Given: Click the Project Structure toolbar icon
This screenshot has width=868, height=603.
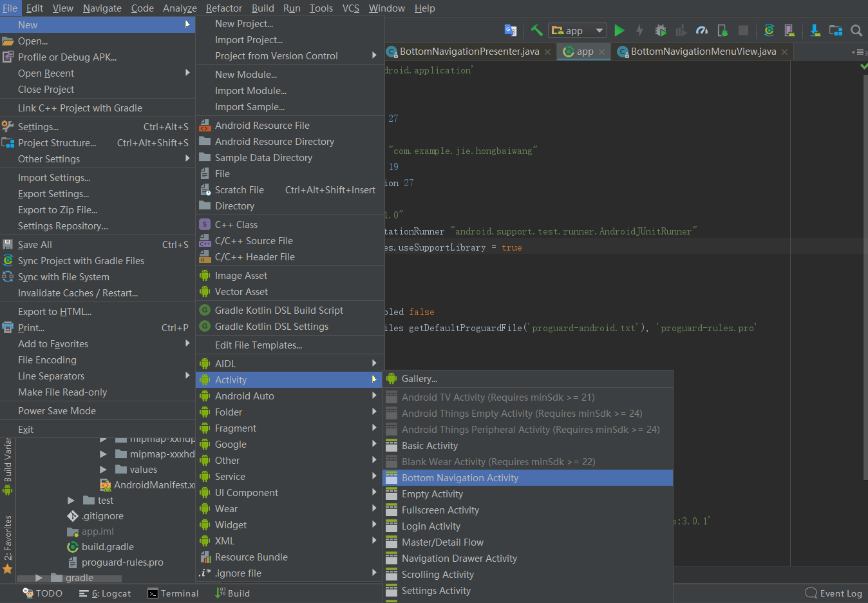Looking at the screenshot, I should click(x=836, y=30).
